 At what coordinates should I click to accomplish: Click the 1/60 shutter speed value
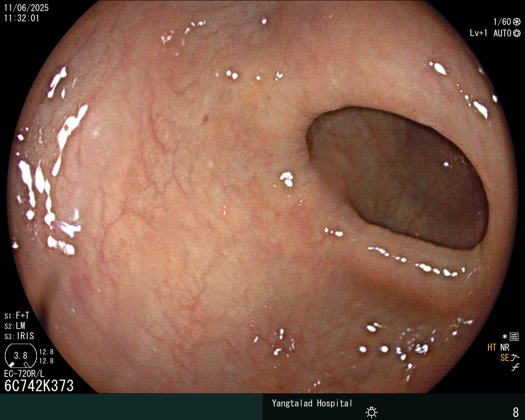(x=502, y=22)
